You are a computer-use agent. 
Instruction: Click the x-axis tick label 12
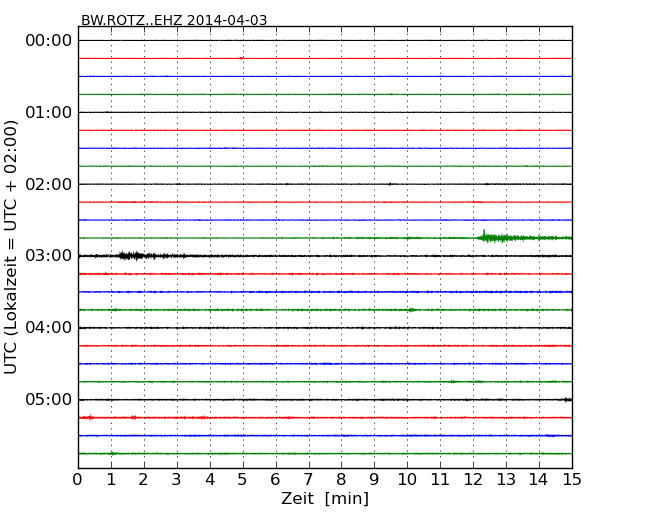(x=473, y=480)
